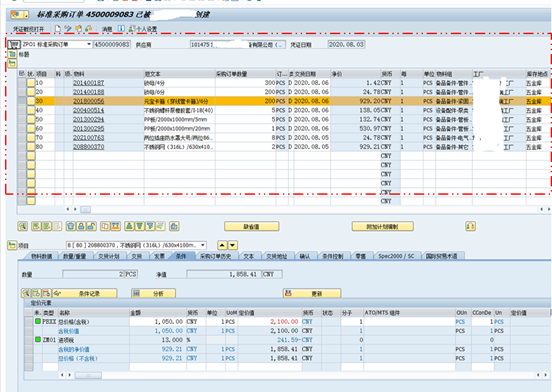Viewport: 552px width, 392px height.
Task: Switch to the 发票 tab
Action: tap(159, 256)
